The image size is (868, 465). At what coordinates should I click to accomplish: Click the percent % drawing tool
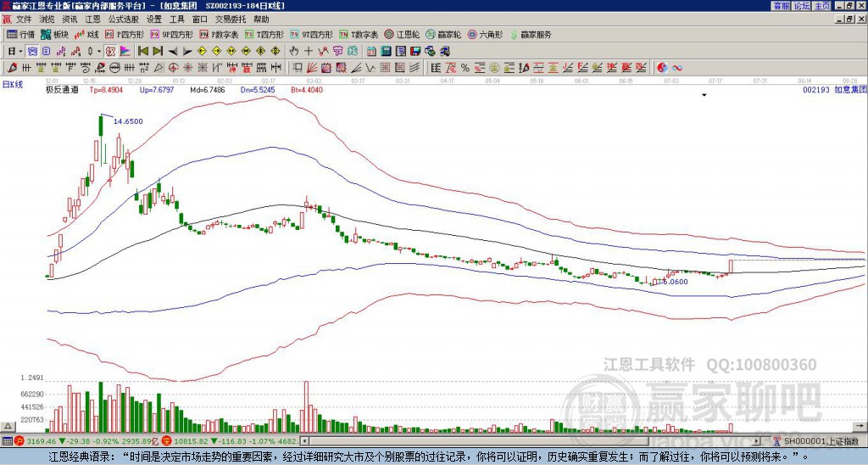[x=465, y=68]
